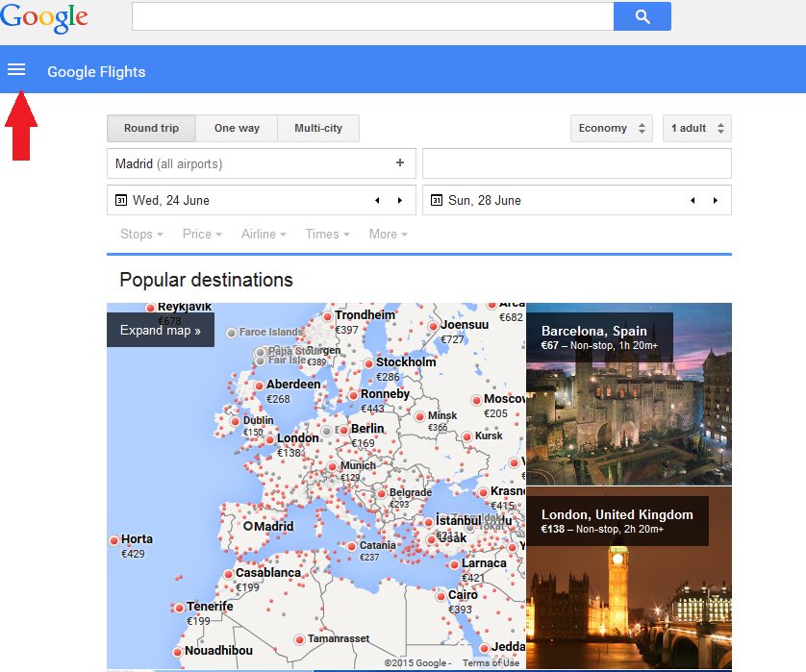Open the 1 adult passengers dropdown
The height and width of the screenshot is (672, 806).
click(697, 128)
